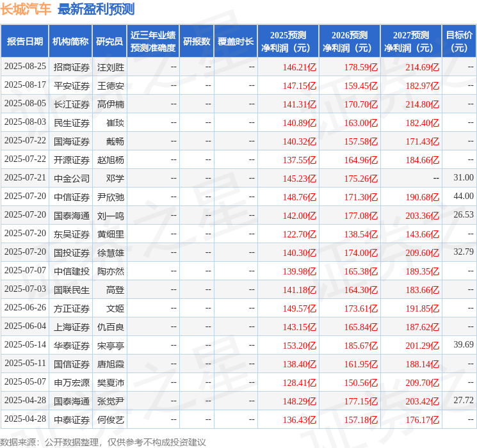The height and width of the screenshot is (448, 477).
Task: Click the 研报数 column header
Action: 197,42
